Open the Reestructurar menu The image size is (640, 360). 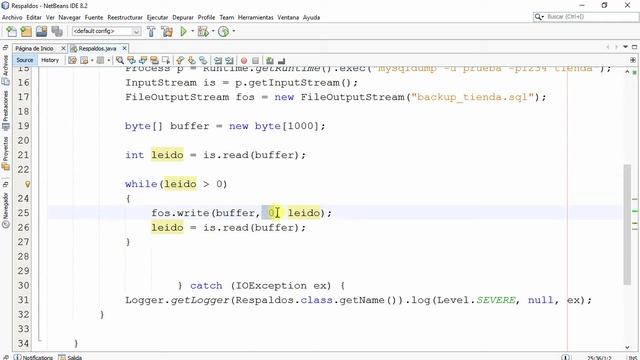125,17
